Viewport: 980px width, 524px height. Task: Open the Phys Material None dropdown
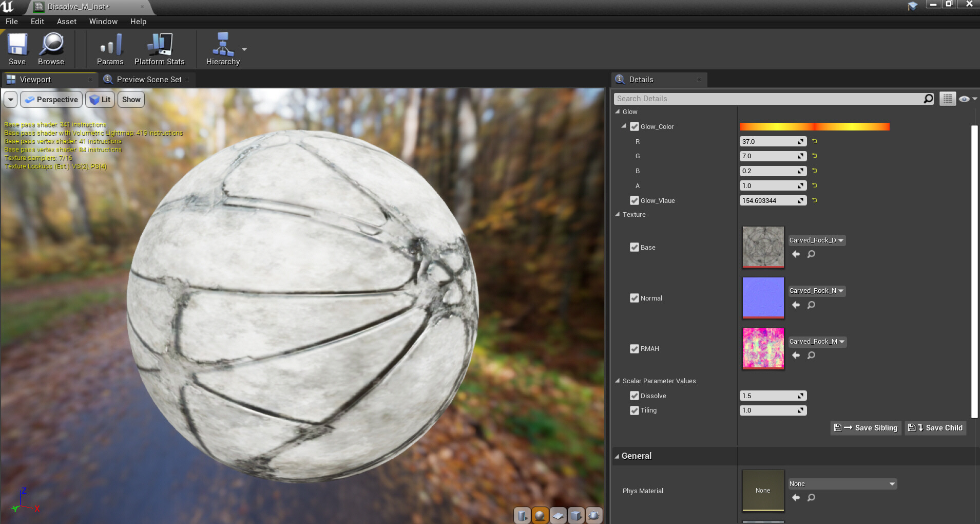click(841, 483)
